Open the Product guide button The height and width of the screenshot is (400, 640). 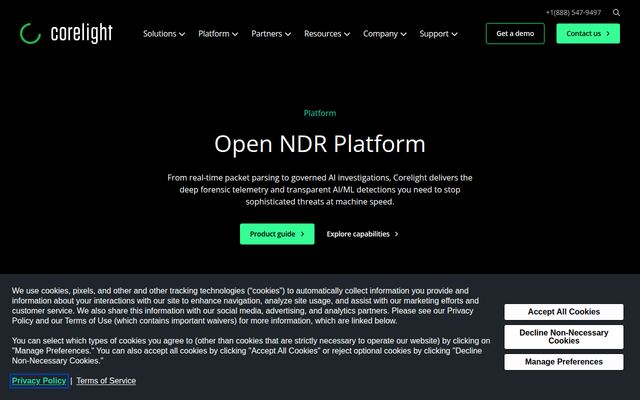click(277, 234)
